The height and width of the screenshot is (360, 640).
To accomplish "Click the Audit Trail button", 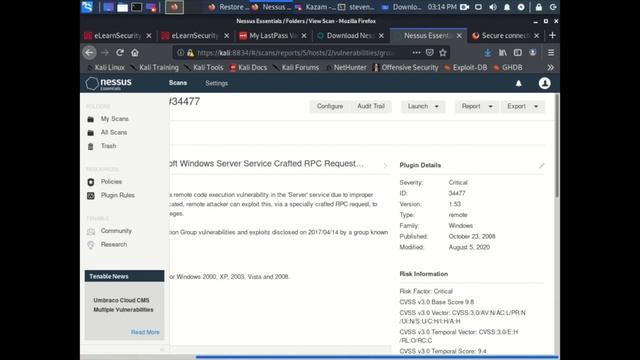I will [x=371, y=106].
